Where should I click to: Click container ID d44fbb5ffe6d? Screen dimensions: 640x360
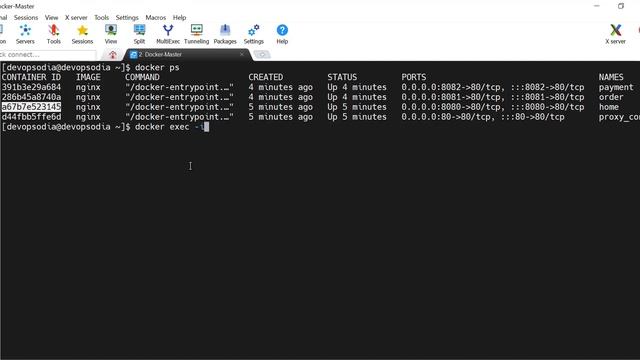[31, 117]
